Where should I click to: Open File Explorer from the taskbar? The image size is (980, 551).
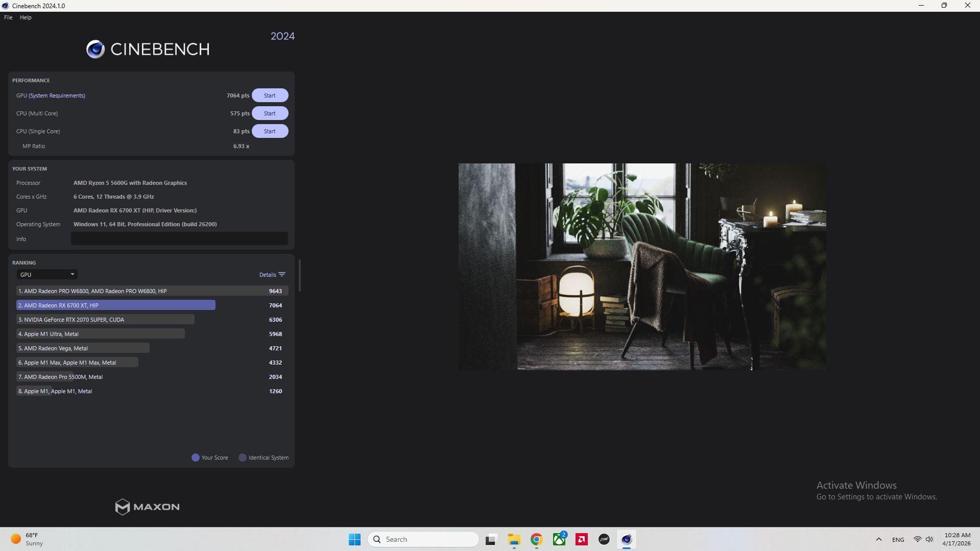514,539
